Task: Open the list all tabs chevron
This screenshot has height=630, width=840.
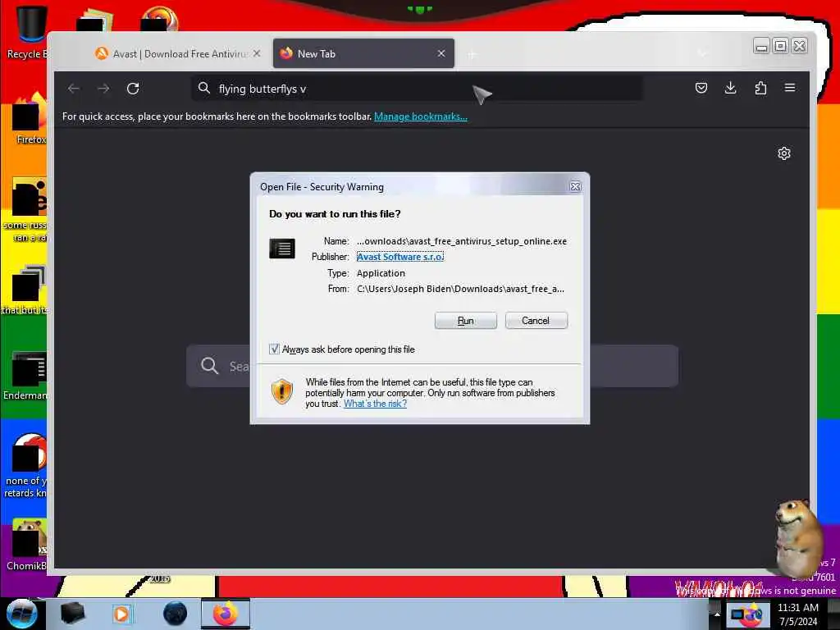Action: click(x=702, y=53)
